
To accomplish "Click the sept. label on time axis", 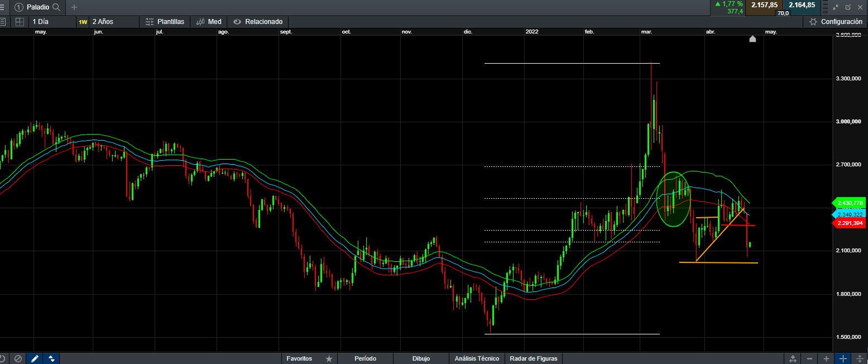I will coord(286,32).
